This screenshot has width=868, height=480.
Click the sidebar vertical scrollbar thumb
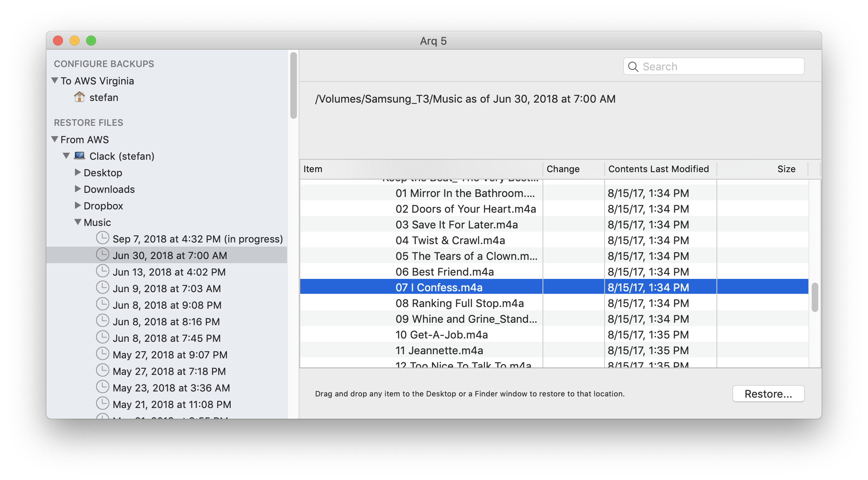coord(294,86)
